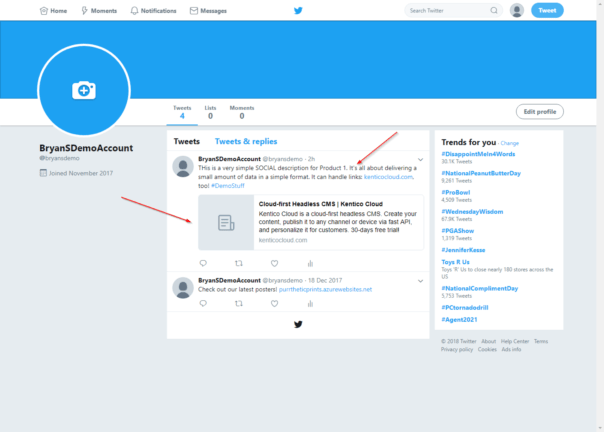View analytics of Product 1 tweet
This screenshot has height=432, width=604.
click(x=310, y=264)
